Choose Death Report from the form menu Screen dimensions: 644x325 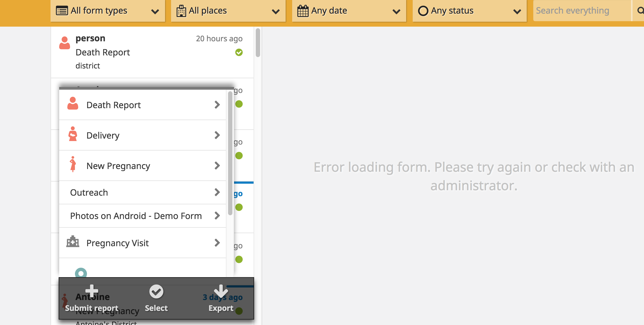point(143,105)
